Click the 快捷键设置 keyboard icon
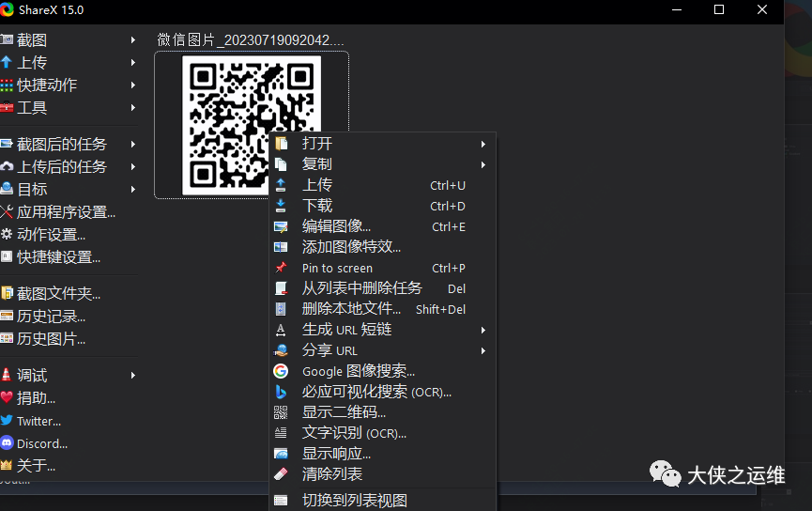The height and width of the screenshot is (511, 812). pyautogui.click(x=7, y=256)
